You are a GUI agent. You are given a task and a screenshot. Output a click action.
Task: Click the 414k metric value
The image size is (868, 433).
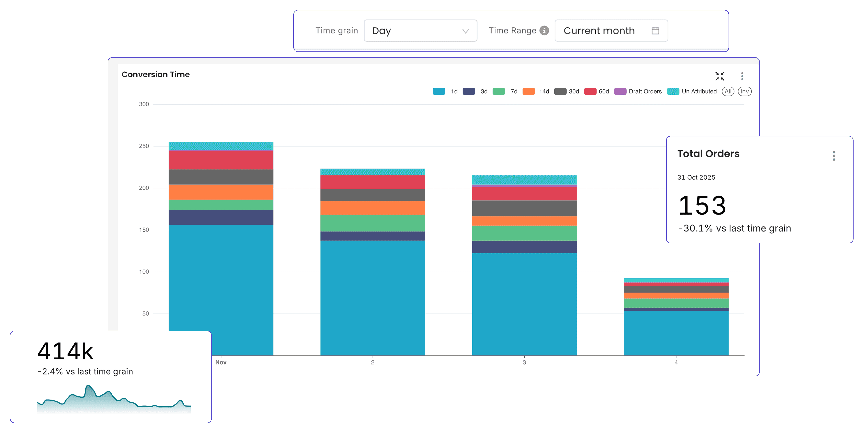coord(66,351)
